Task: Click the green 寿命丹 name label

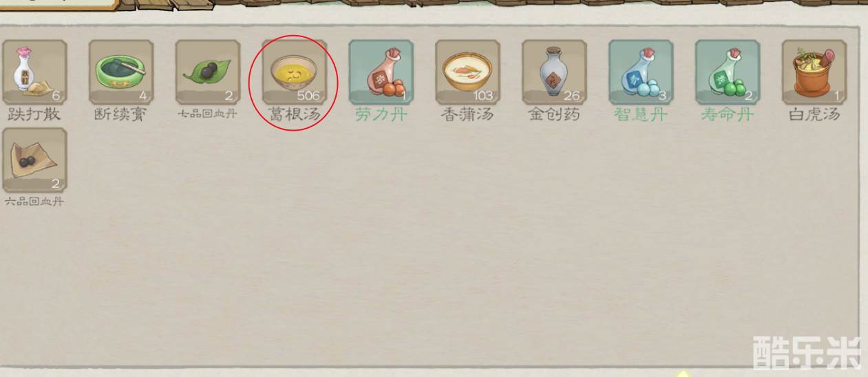Action: (x=728, y=114)
